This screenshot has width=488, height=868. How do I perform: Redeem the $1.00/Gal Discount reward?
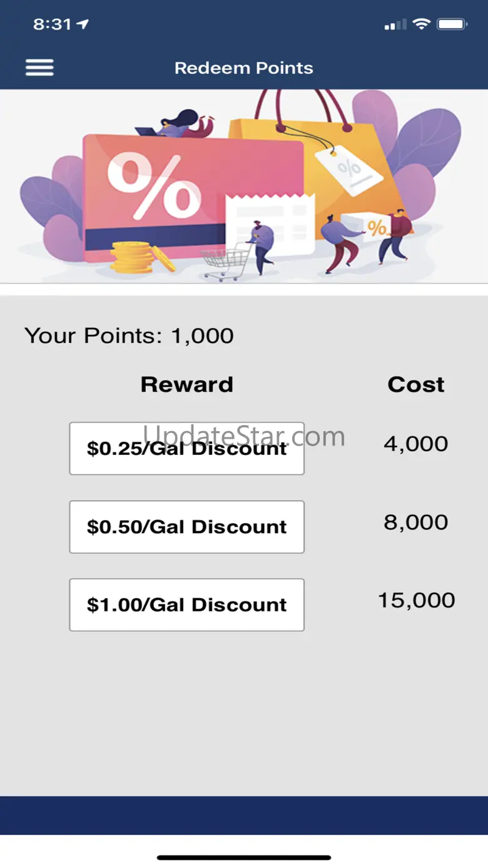coord(186,605)
